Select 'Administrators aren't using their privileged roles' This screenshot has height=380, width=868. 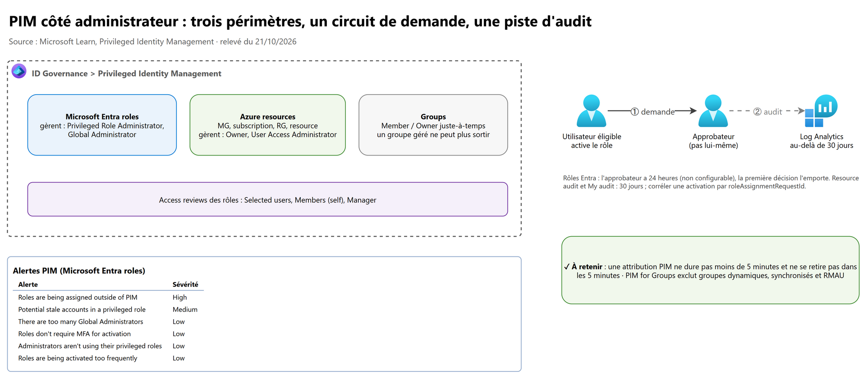pyautogui.click(x=90, y=346)
